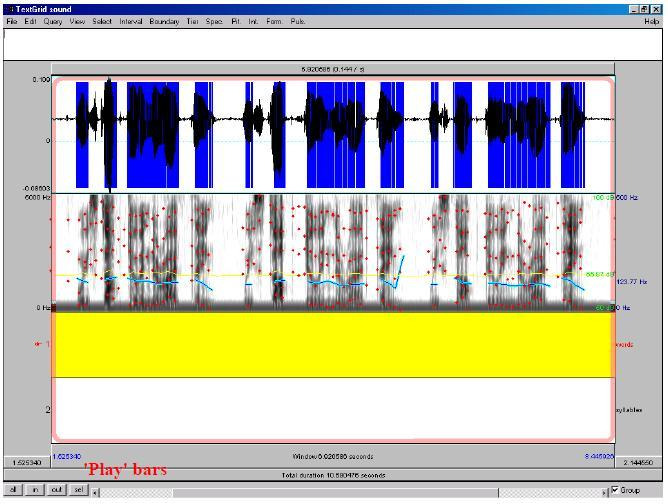Open the View menu
Viewport: 668px width, 504px height.
coord(77,21)
